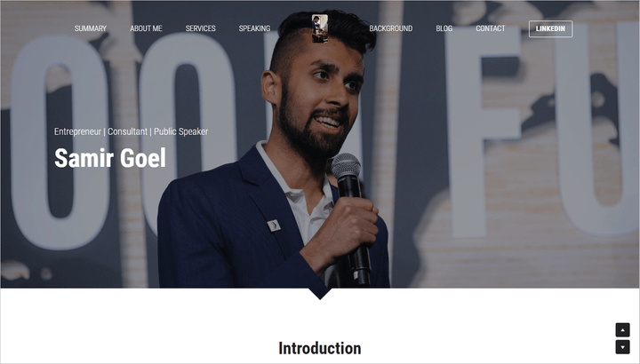Click the outlined LINKEDIN button
This screenshot has height=364, width=640.
tap(550, 29)
